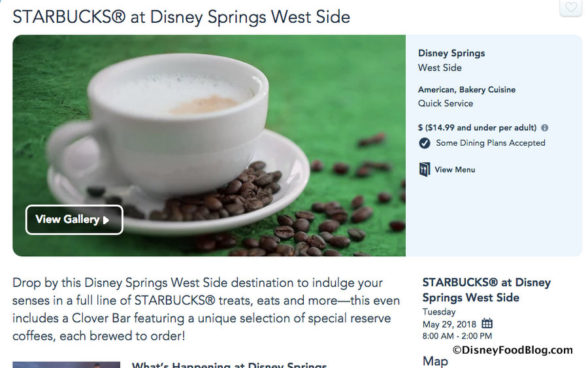
Task: Open the calendar icon beside the date
Action: point(487,324)
